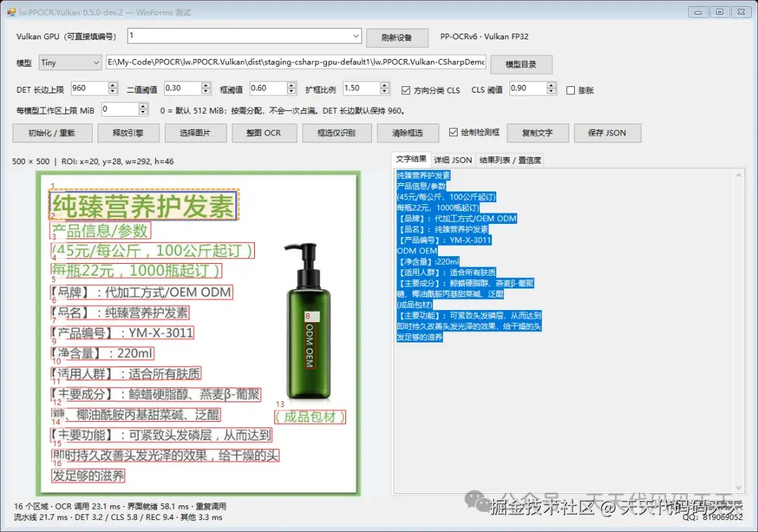Click the 复制文字 button
Screen dimensions: 758x532
(538, 133)
